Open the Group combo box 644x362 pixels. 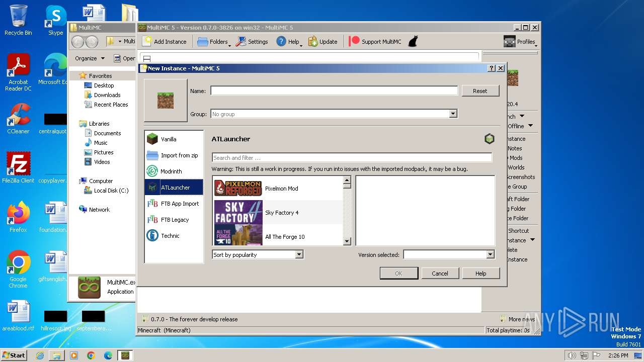pos(334,114)
